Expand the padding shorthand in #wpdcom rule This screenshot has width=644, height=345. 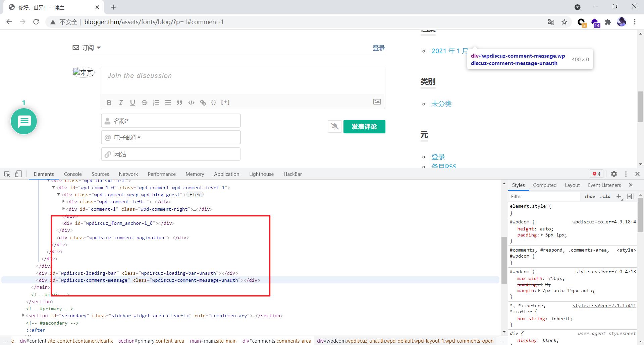click(x=542, y=235)
